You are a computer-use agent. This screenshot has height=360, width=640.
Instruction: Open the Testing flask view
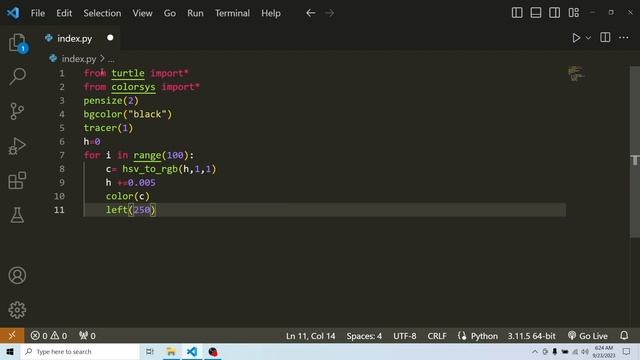tap(17, 215)
